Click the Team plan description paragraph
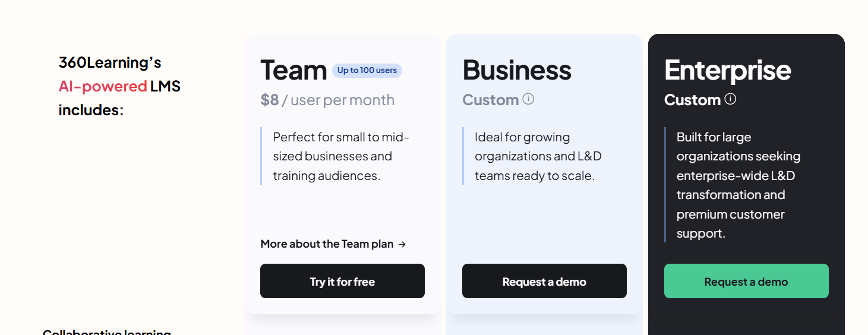 (341, 156)
